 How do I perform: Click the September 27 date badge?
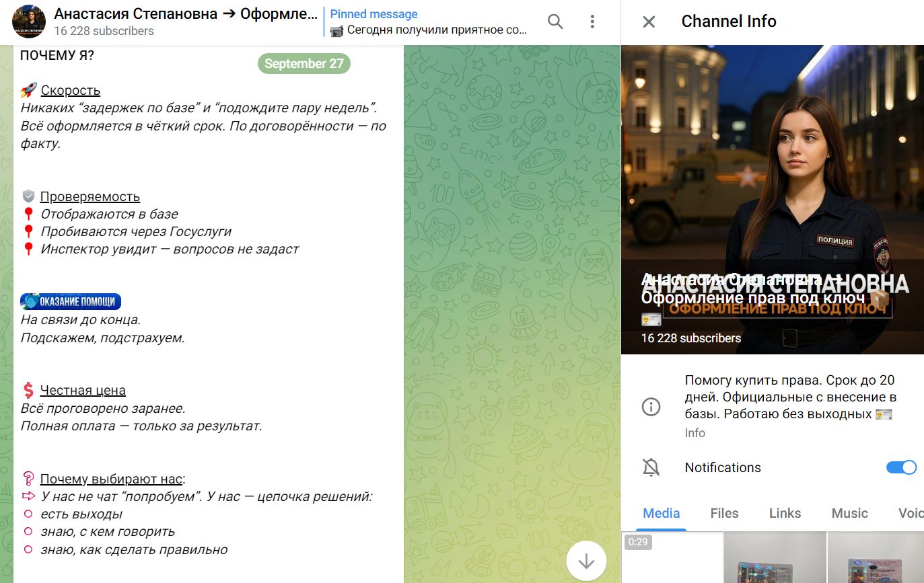pos(304,64)
